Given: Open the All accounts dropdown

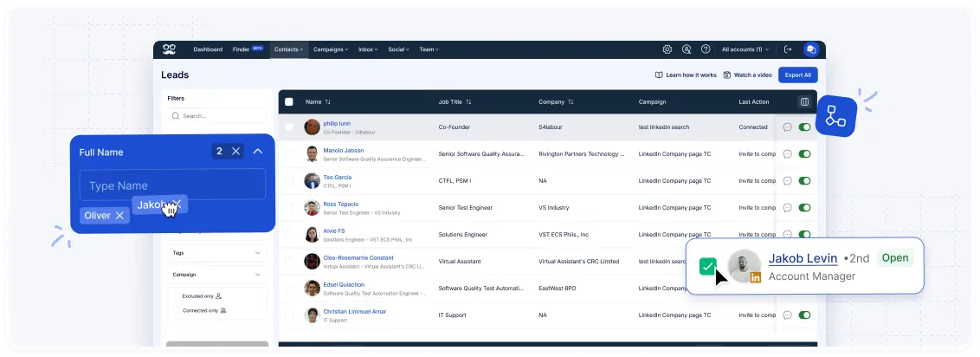Looking at the screenshot, I should click(745, 49).
